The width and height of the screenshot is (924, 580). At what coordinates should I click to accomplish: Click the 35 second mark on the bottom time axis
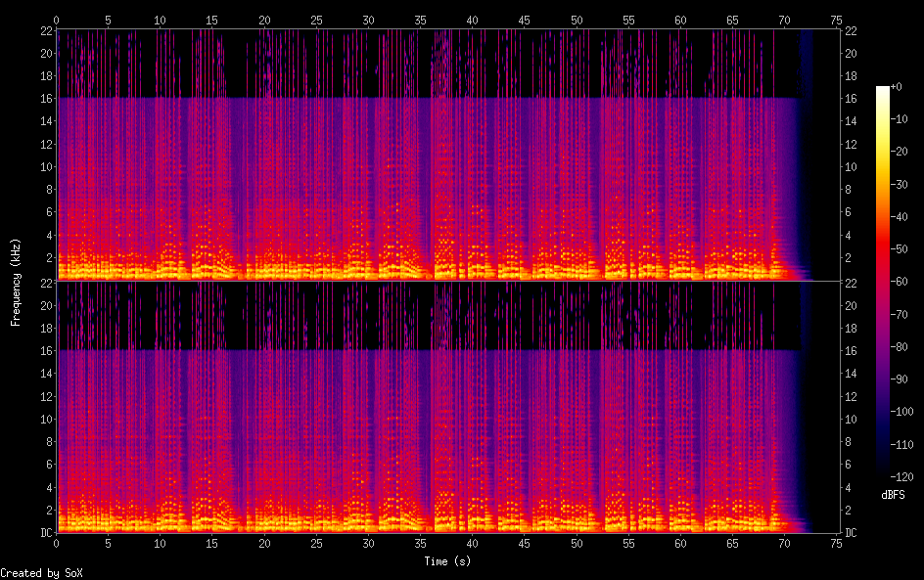[x=420, y=542]
